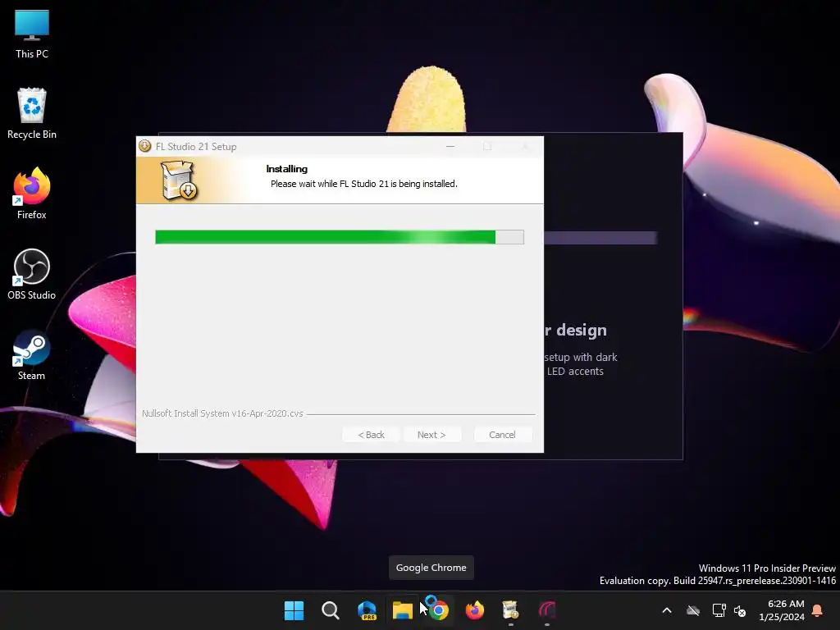Click the greyed Next > button
This screenshot has height=630, width=840.
431,435
